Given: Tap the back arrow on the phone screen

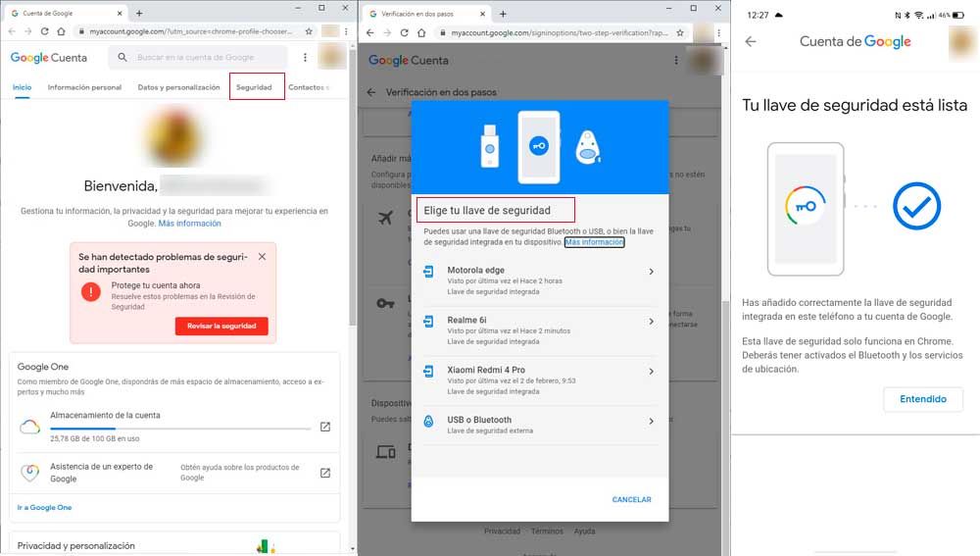Looking at the screenshot, I should point(751,41).
